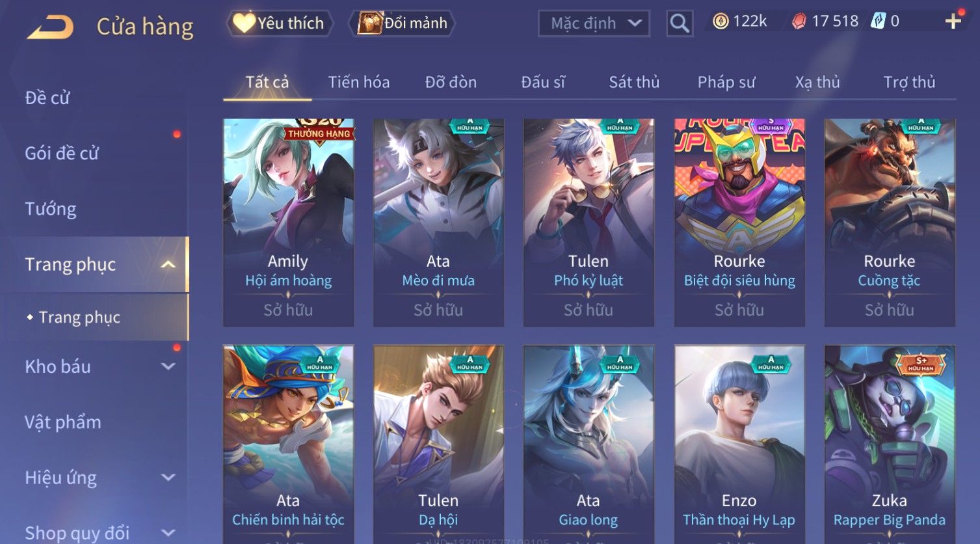980x544 pixels.
Task: Click the red ruby currency icon
Action: pos(798,21)
